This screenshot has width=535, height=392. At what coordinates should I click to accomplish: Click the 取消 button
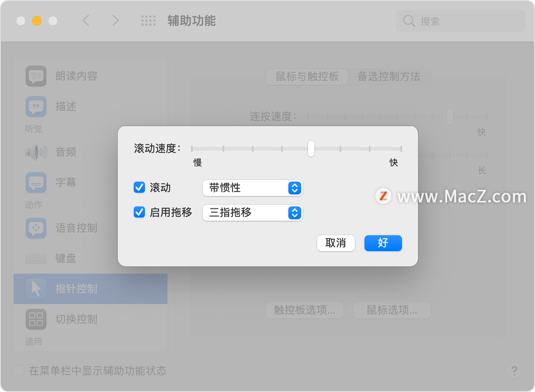(x=336, y=243)
